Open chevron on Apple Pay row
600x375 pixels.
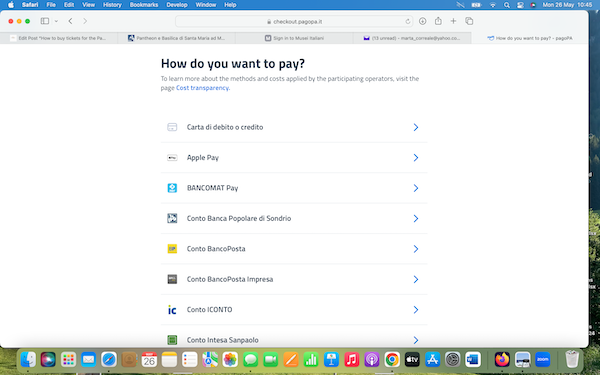point(416,158)
